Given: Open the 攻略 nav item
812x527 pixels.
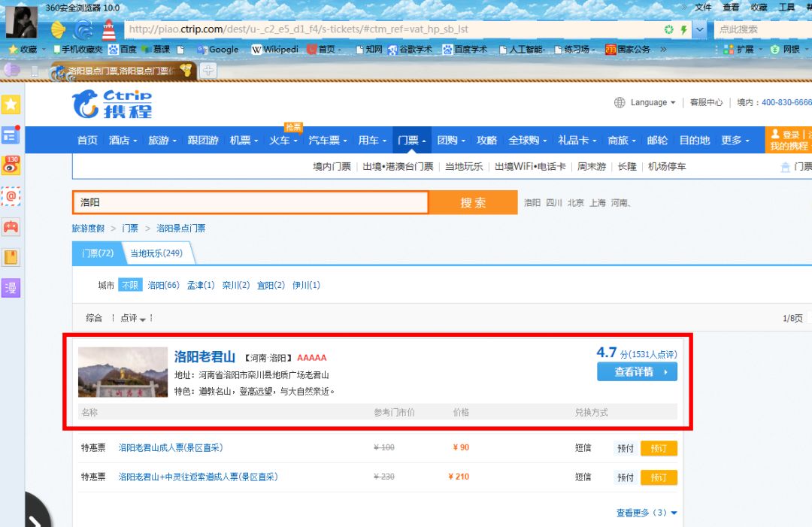Looking at the screenshot, I should pyautogui.click(x=486, y=141).
